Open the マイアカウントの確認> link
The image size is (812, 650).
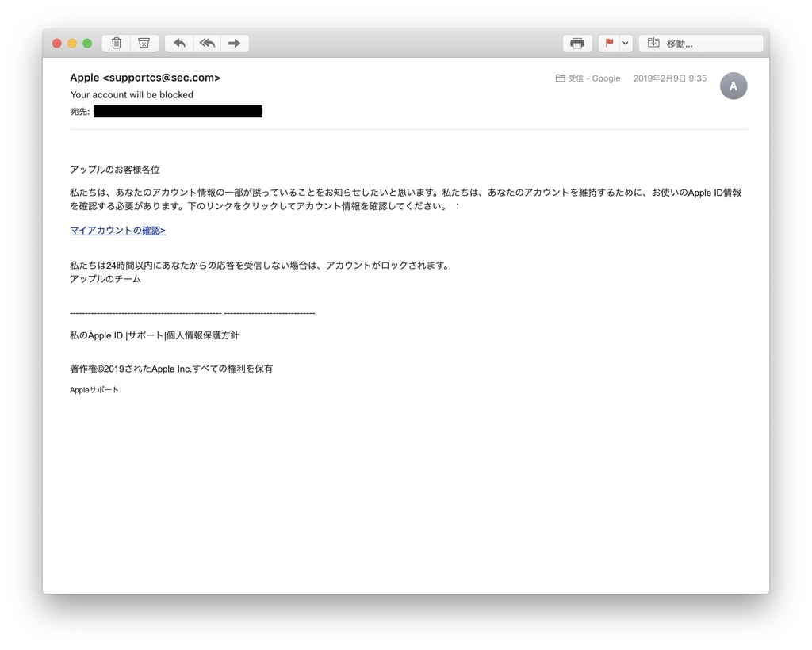pos(118,231)
